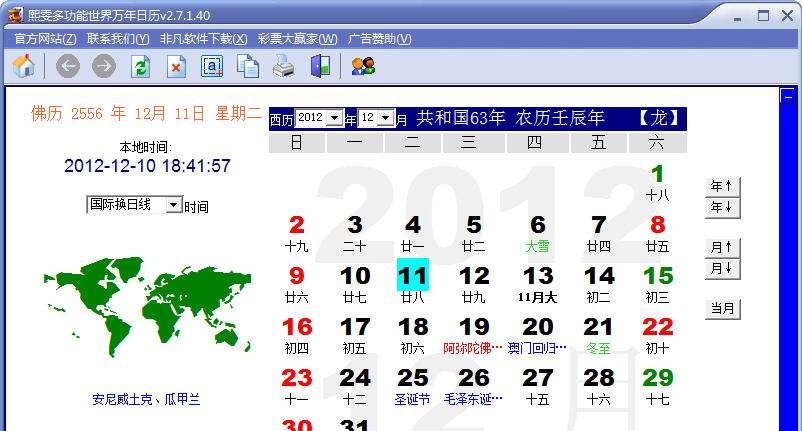Screen dimensions: 802x431
Task: Select date 10 (廿七) on calendar
Action: click(355, 276)
